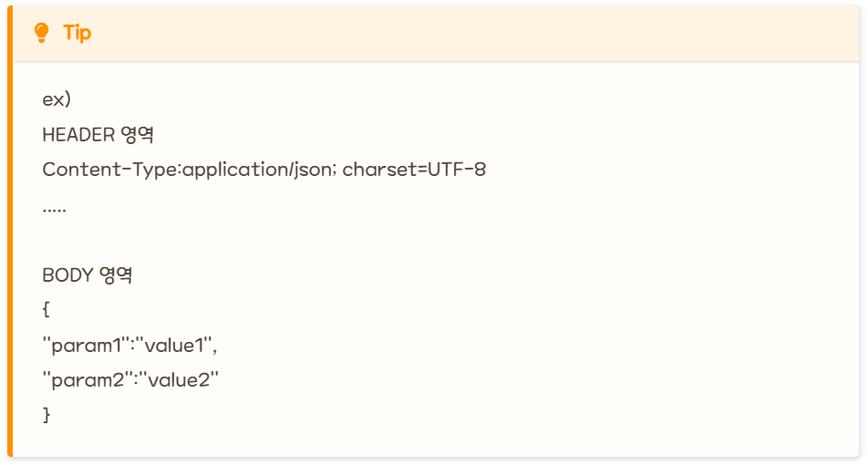868x466 pixels.
Task: Click the Tip header banner background
Action: (x=436, y=34)
